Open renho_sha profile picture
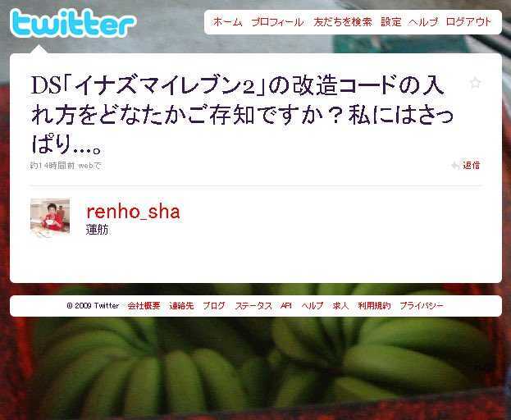 50,216
